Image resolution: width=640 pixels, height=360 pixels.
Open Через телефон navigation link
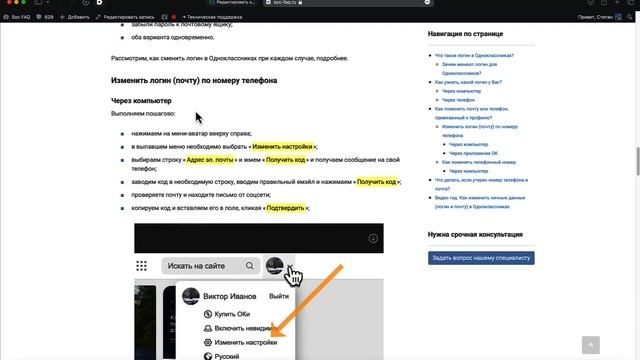point(458,100)
